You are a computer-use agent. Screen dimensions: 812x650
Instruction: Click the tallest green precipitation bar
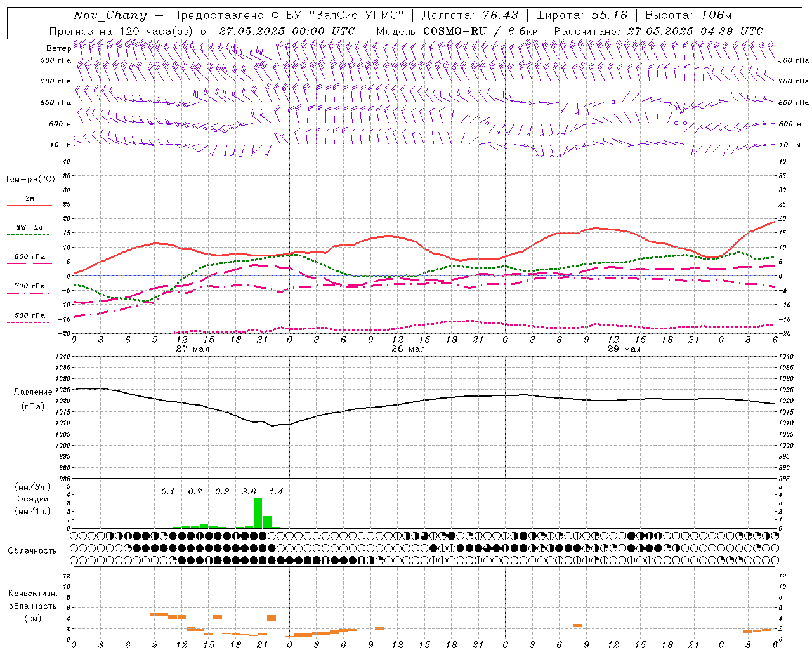(x=258, y=513)
